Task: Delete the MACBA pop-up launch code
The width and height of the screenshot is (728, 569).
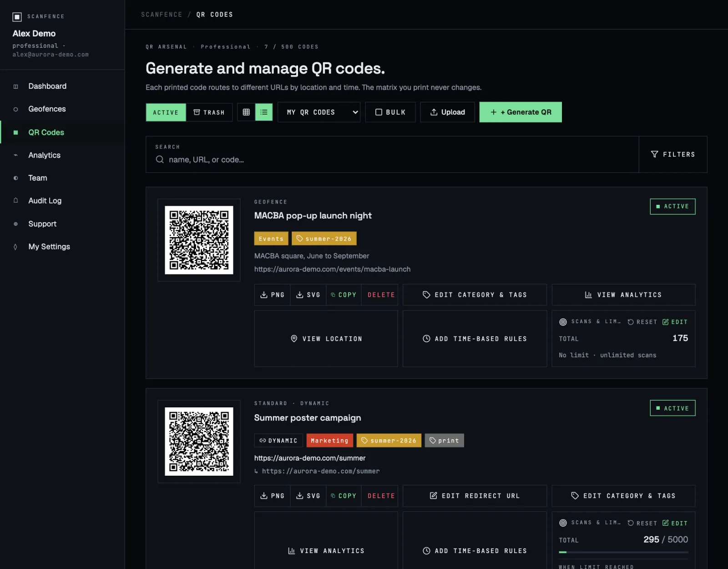Action: click(x=380, y=295)
